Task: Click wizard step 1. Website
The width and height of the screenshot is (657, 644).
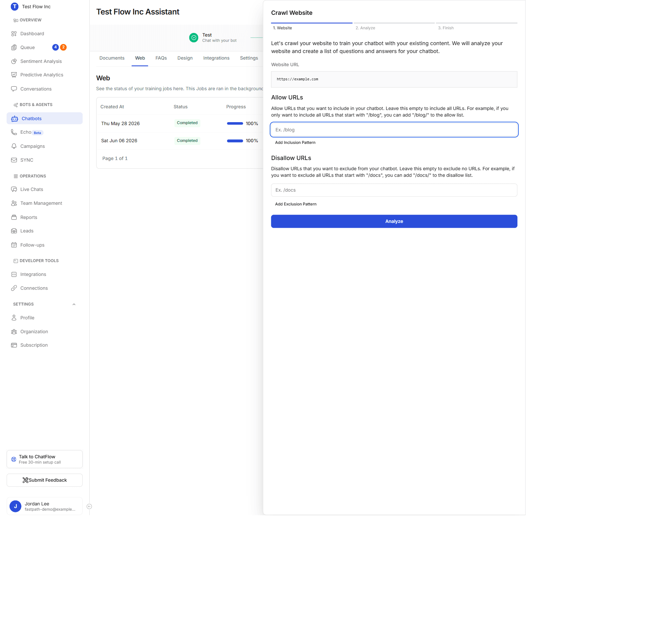Action: [311, 26]
